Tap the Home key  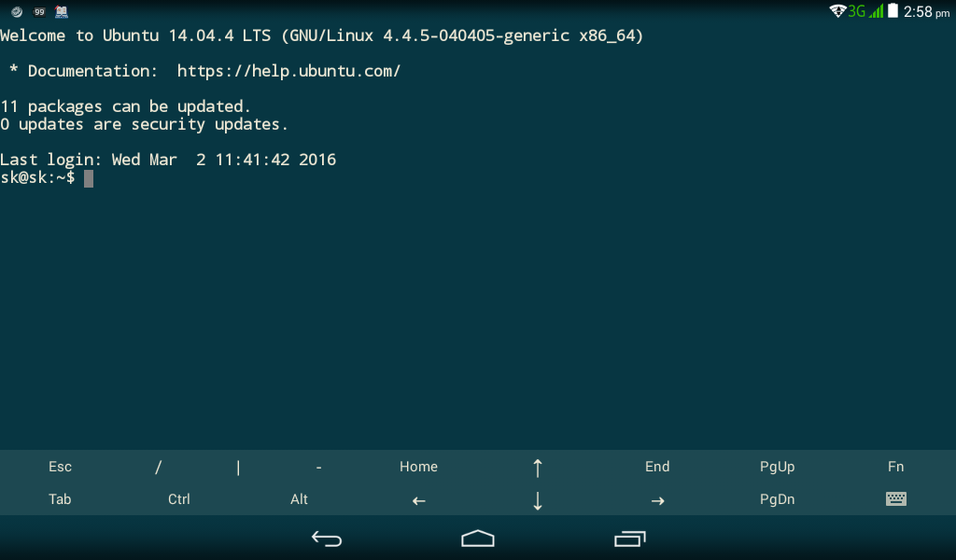[418, 467]
